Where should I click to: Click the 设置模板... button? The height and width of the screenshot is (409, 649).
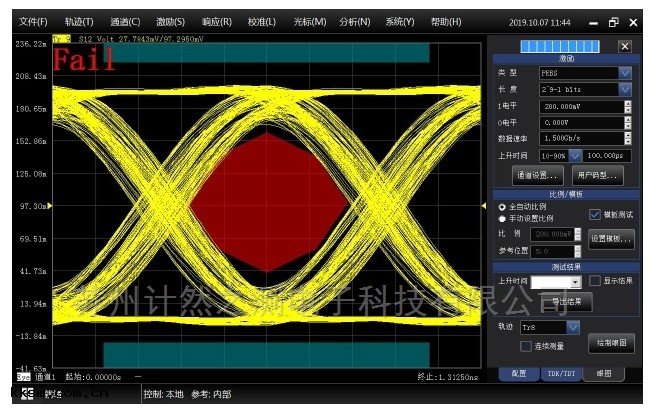(611, 239)
